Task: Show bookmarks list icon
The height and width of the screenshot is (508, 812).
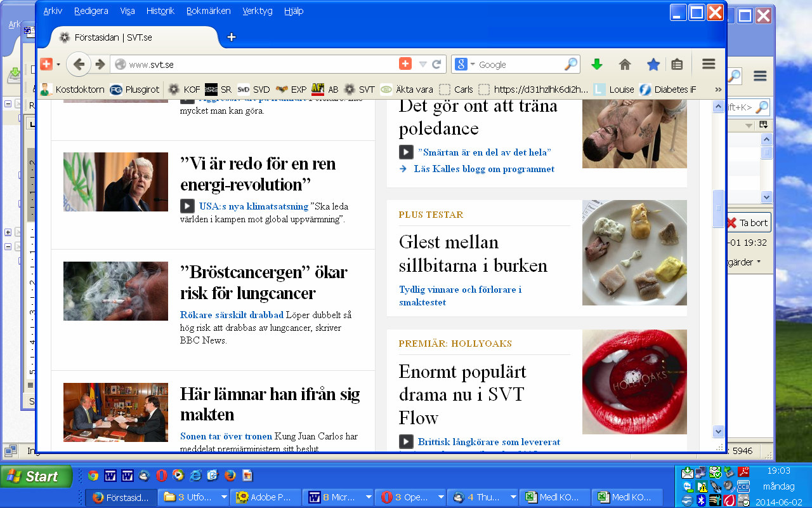Action: (x=677, y=64)
